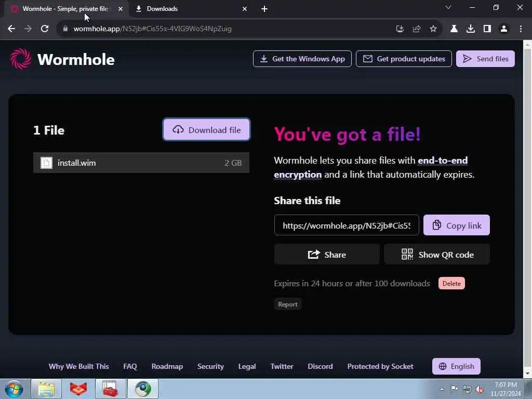Click the Report button

(288, 304)
